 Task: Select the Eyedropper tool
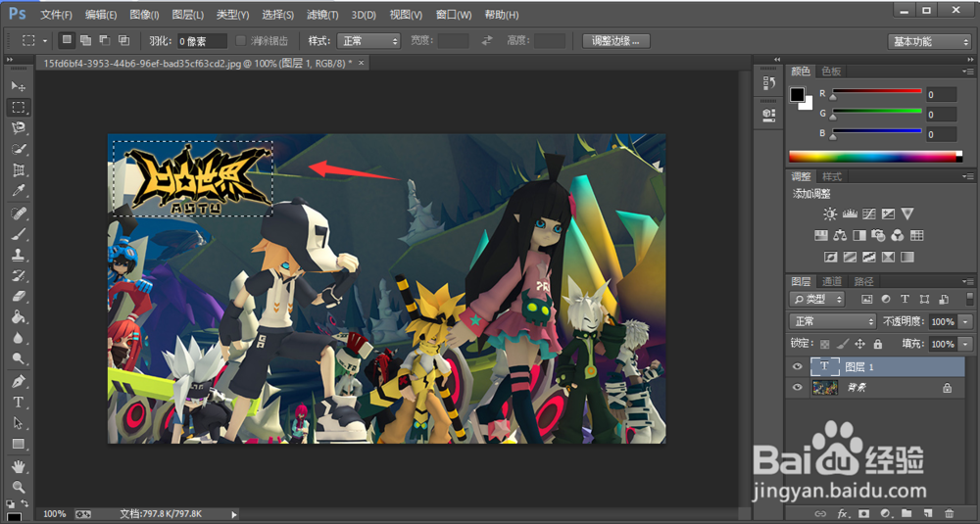(x=18, y=191)
